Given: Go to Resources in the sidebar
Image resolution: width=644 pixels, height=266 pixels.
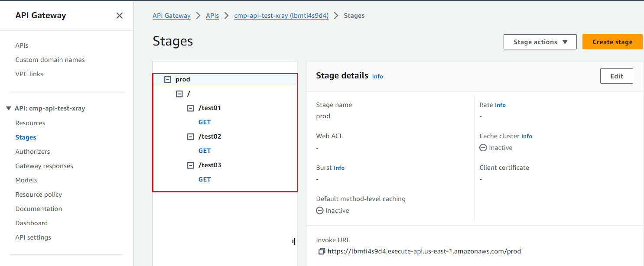Looking at the screenshot, I should 30,123.
